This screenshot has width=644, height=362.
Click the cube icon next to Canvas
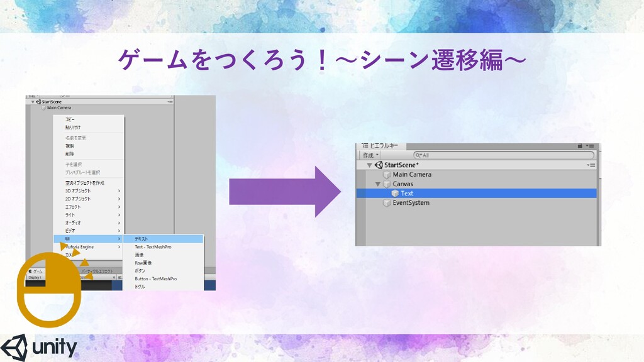(x=387, y=184)
